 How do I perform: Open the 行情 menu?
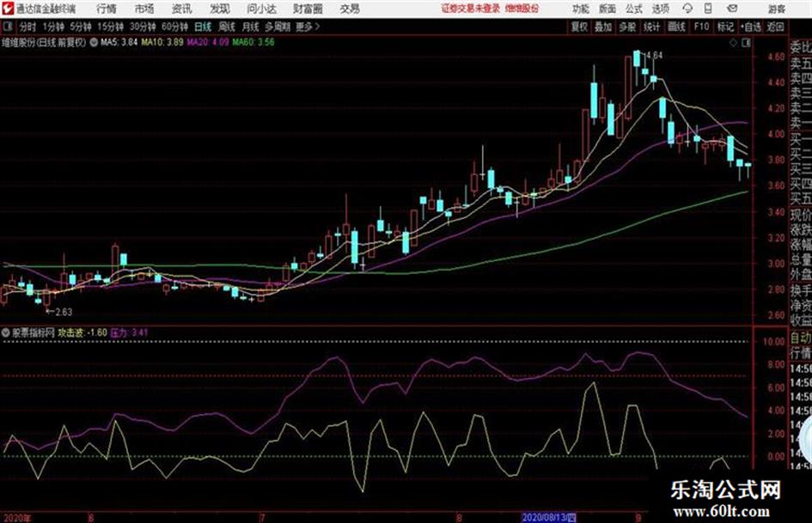point(107,9)
